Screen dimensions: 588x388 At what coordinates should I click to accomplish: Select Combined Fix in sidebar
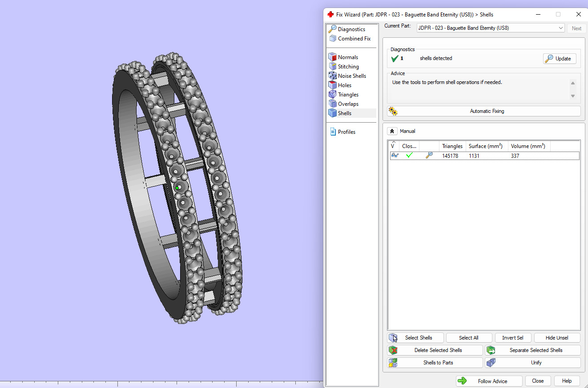coord(354,39)
